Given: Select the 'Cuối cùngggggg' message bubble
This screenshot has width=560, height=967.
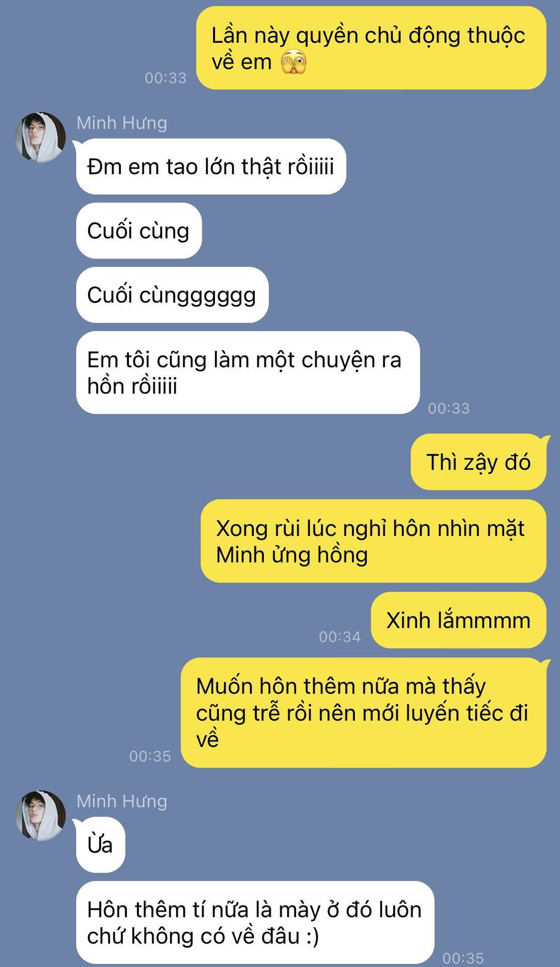Looking at the screenshot, I should pos(172,295).
